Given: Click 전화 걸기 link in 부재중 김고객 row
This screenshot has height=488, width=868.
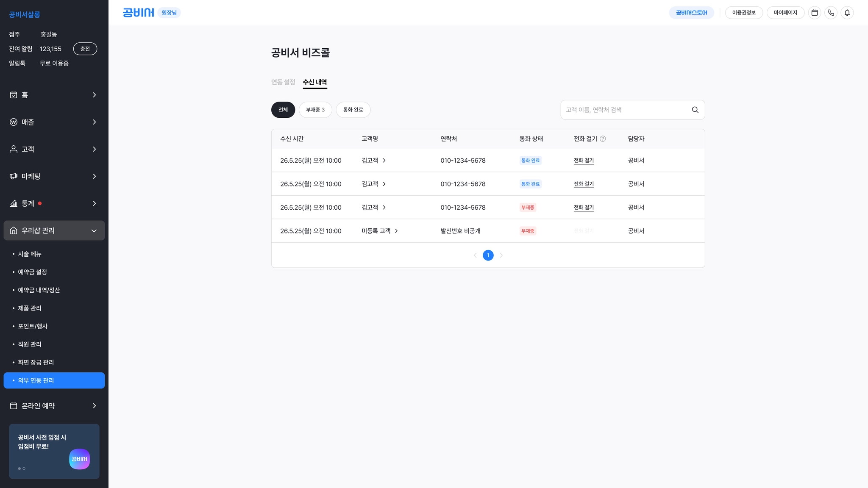Looking at the screenshot, I should (x=584, y=208).
